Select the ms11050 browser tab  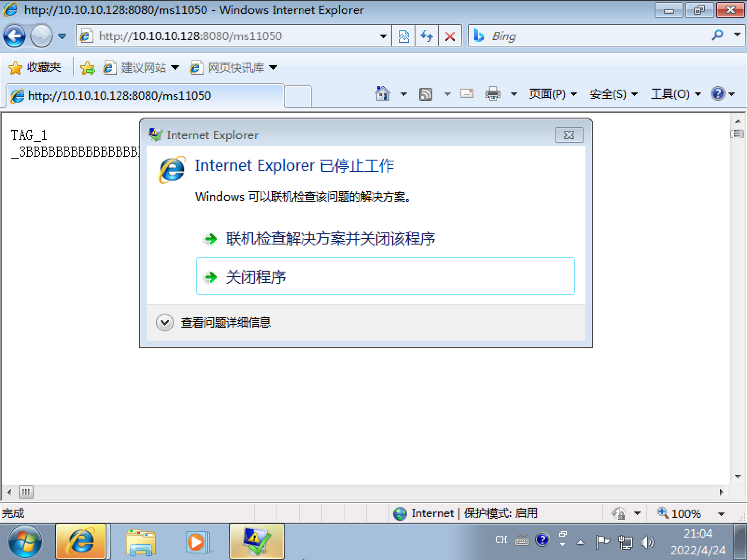click(145, 96)
